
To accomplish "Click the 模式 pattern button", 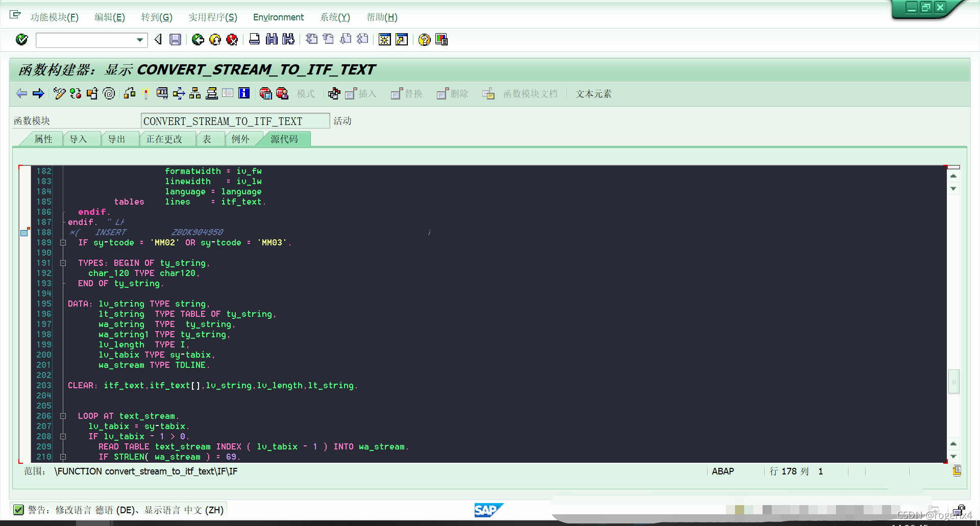I will coord(306,94).
